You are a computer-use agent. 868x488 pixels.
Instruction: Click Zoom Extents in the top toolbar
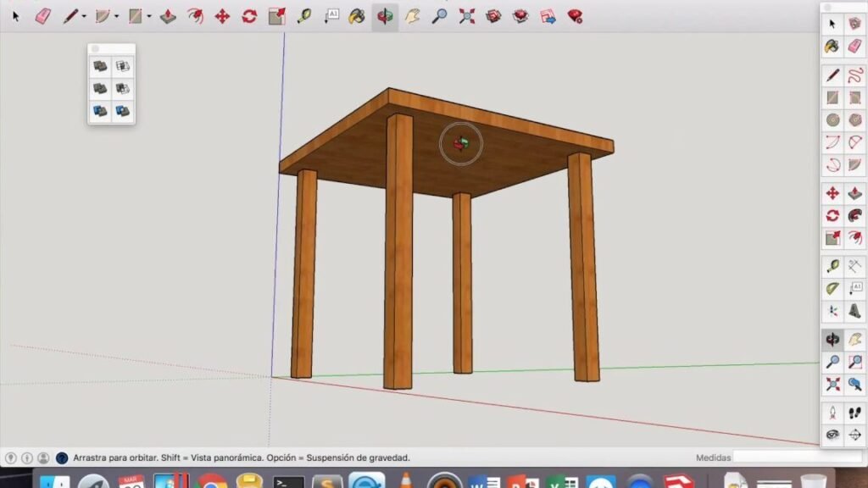click(x=466, y=16)
